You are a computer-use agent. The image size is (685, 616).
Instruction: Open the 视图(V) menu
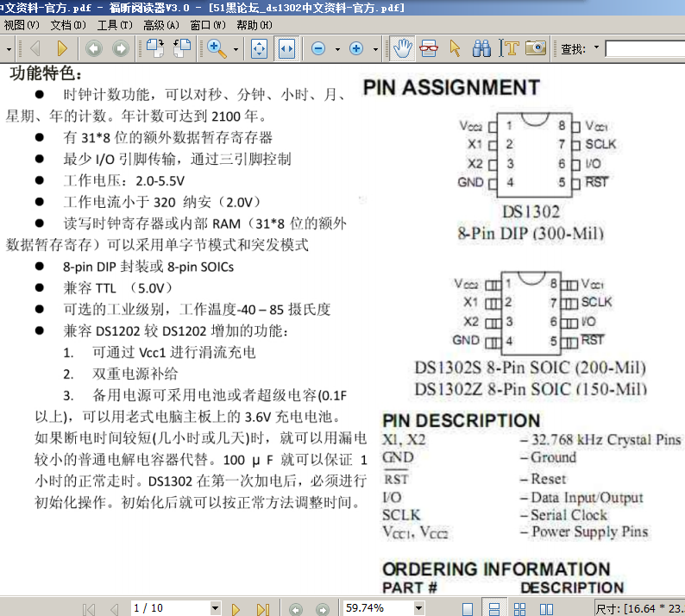click(22, 25)
